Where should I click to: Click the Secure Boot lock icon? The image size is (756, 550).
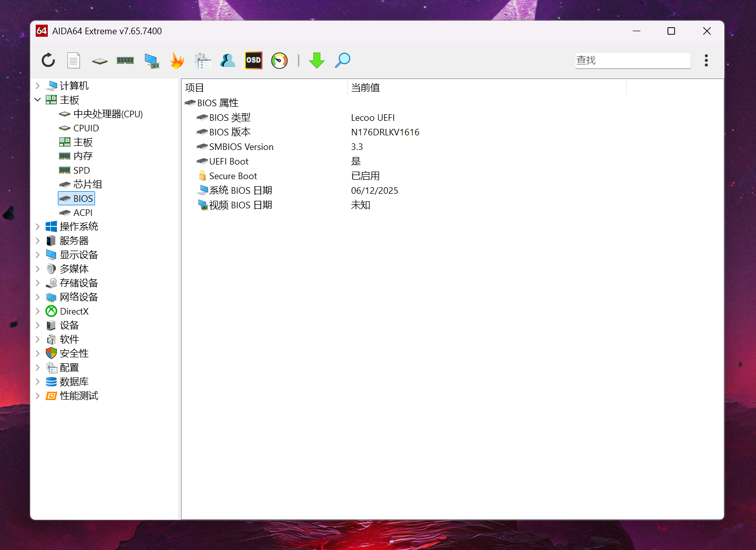tap(202, 176)
